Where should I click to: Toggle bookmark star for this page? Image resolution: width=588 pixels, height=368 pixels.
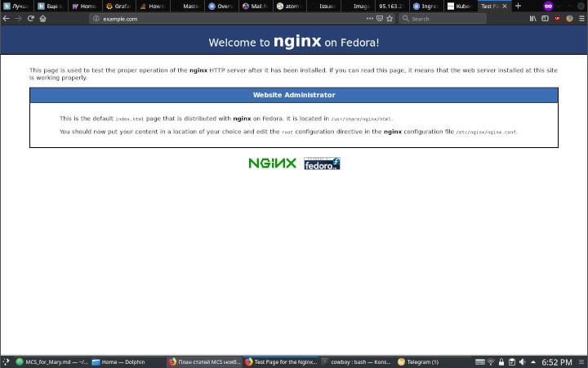(x=390, y=18)
